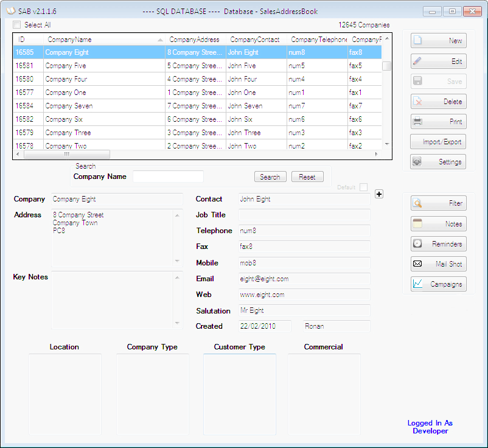488x448 pixels.
Task: Click the grid's horizontal scrollbar thumb
Action: (x=67, y=154)
